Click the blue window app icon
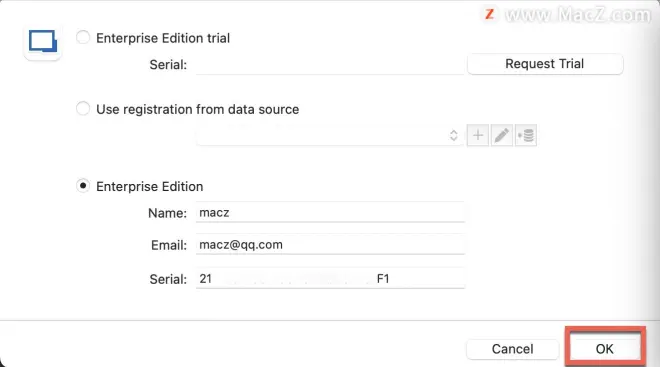This screenshot has width=660, height=367. pyautogui.click(x=43, y=42)
